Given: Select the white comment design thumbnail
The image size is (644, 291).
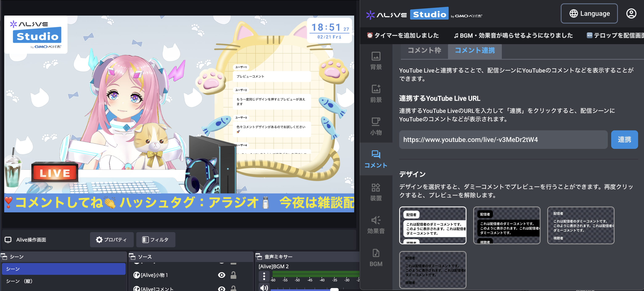Looking at the screenshot, I should (x=432, y=225).
